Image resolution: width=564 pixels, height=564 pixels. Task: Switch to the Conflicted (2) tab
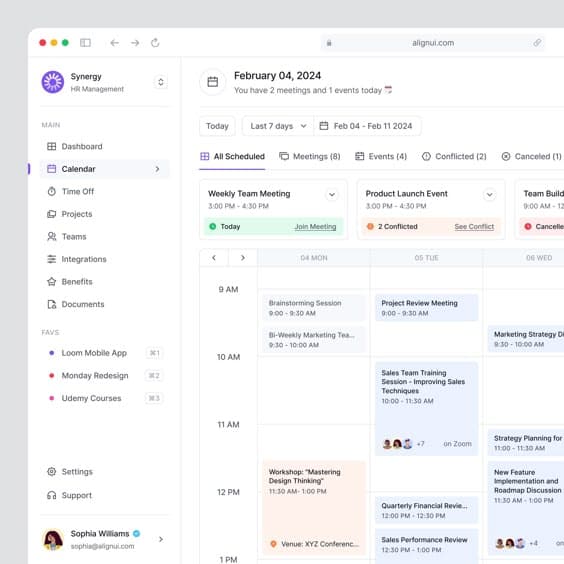[454, 156]
